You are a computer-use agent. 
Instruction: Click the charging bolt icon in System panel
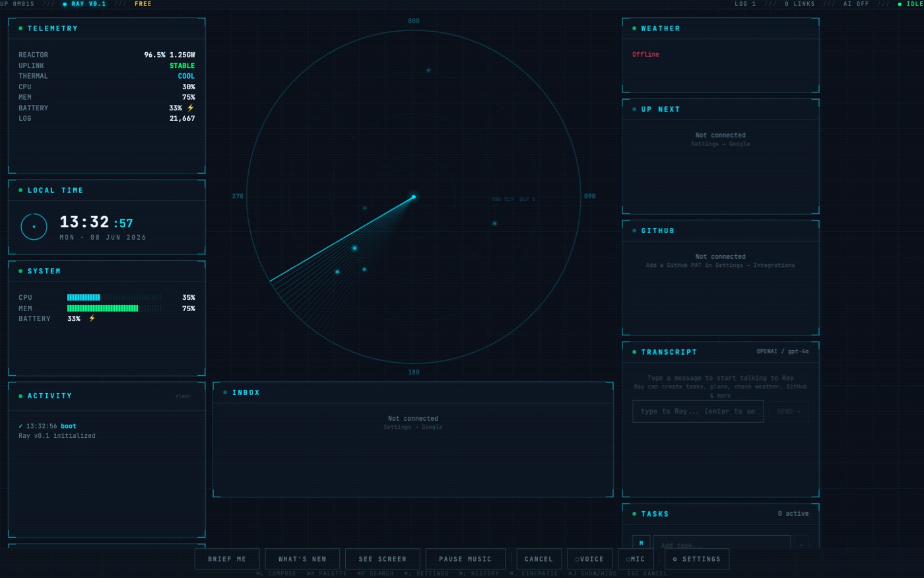click(92, 318)
